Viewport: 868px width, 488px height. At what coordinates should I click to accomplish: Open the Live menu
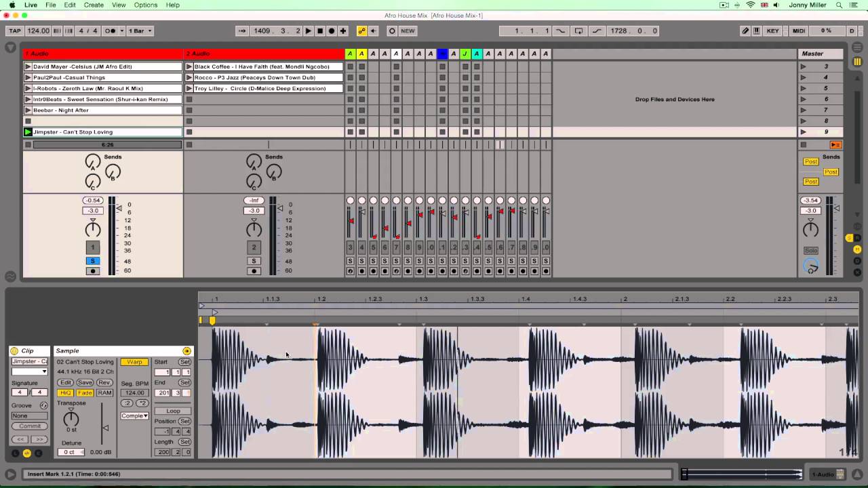31,5
